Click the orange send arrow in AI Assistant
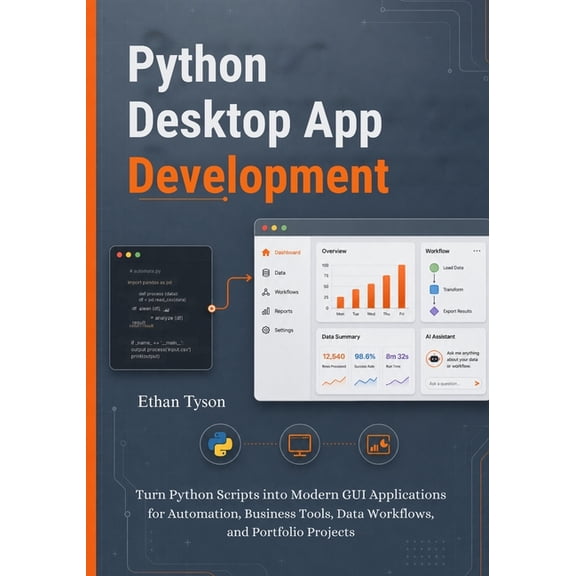 (477, 383)
